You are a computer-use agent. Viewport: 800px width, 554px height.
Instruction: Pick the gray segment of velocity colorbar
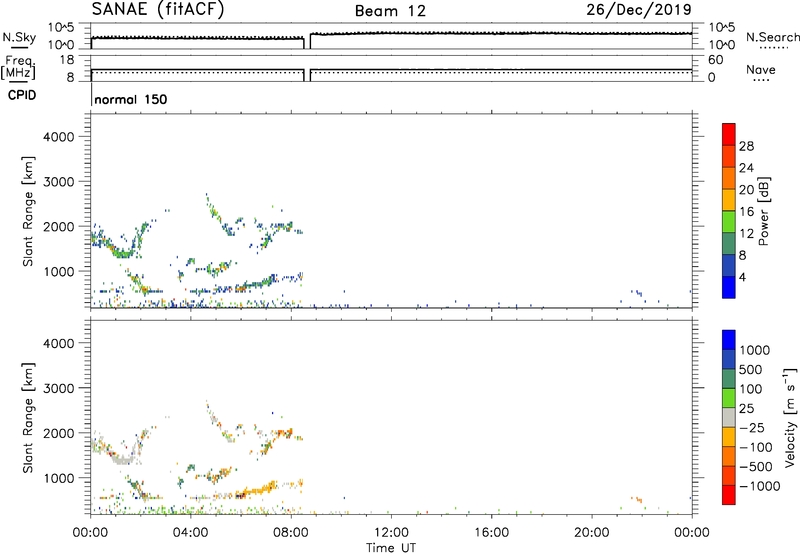click(x=729, y=417)
